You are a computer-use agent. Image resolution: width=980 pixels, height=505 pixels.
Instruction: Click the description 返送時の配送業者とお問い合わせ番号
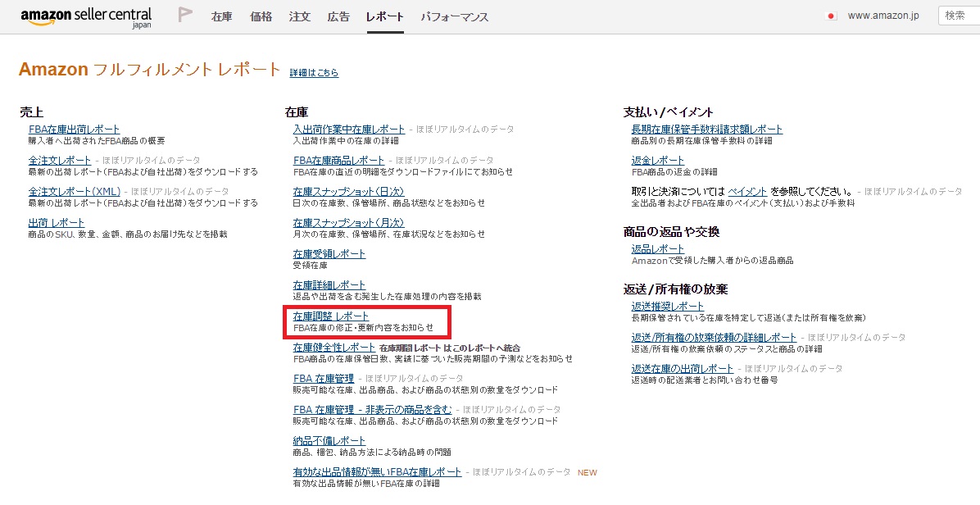click(705, 380)
